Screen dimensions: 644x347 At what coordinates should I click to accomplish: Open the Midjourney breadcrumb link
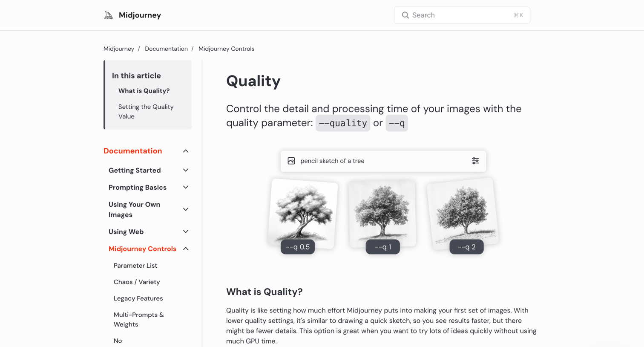point(119,49)
